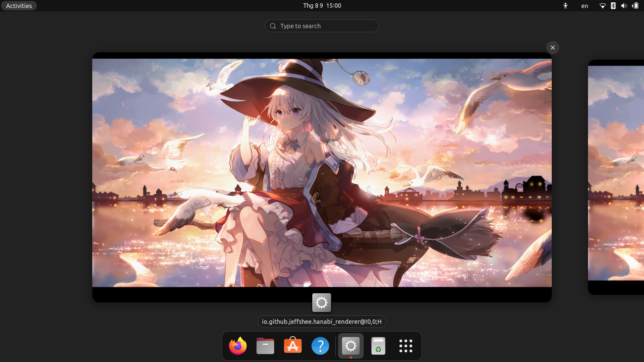
Task: Click the Bluetooth status icon
Action: coord(613,6)
